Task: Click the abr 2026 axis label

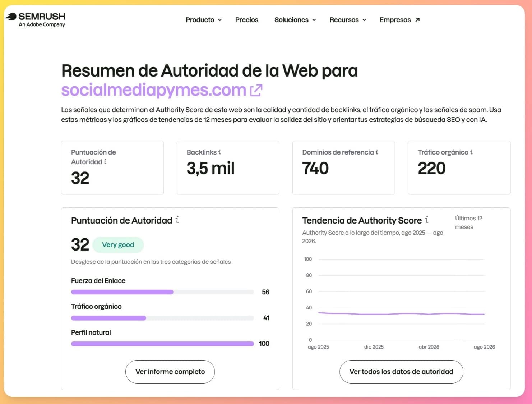Action: coord(429,347)
